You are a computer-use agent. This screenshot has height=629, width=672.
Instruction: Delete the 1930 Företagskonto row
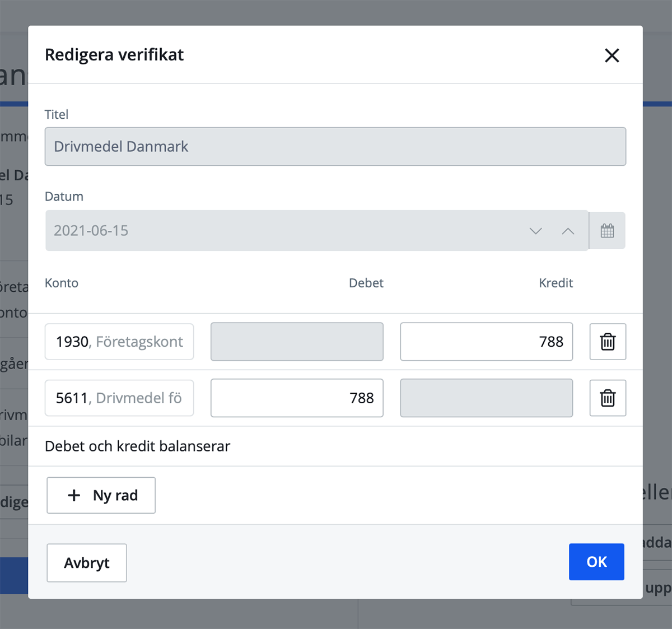click(x=608, y=342)
